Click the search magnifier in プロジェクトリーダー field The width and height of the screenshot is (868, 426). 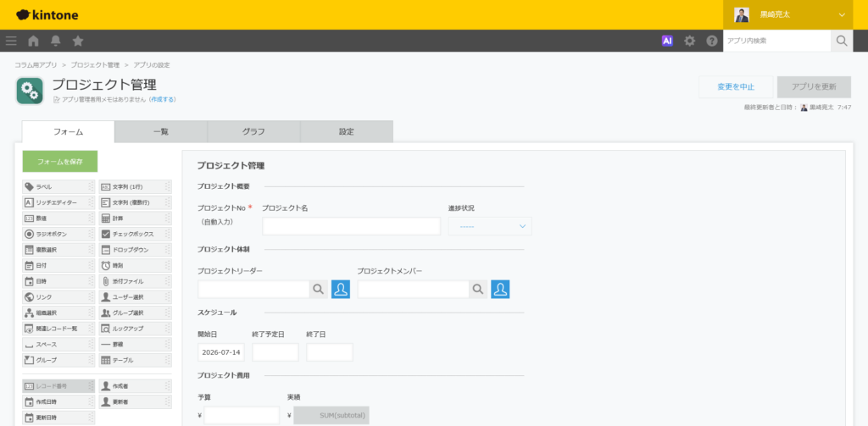(x=319, y=290)
